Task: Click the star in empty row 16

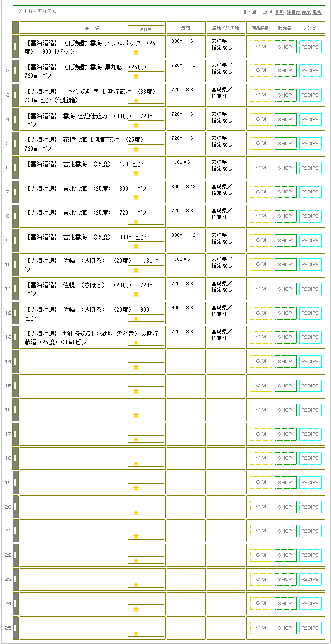Action: point(136,415)
